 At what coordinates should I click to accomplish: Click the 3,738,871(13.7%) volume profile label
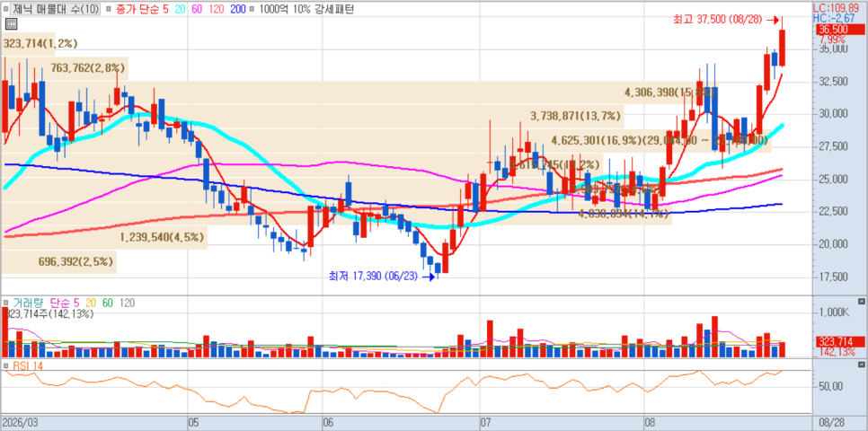click(576, 116)
